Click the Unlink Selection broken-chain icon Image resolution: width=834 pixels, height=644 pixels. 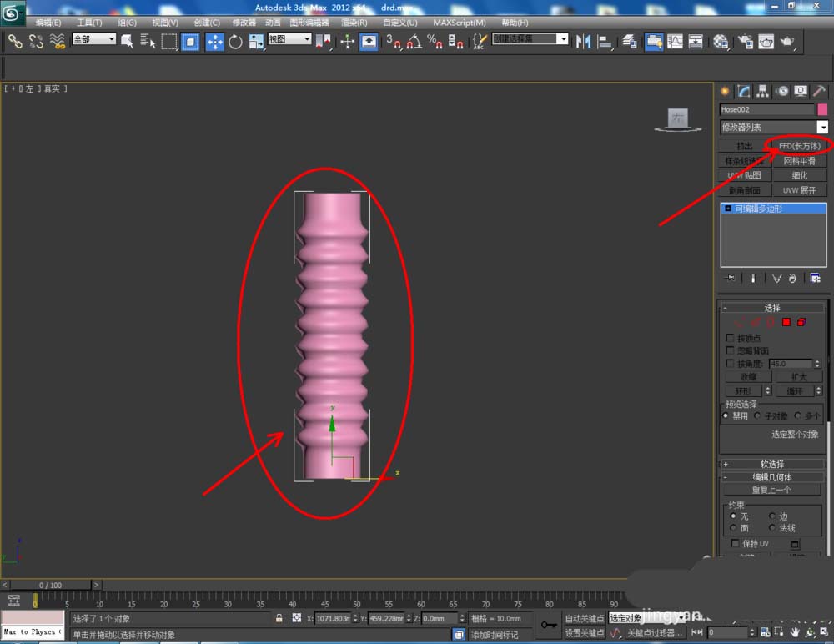click(x=36, y=41)
